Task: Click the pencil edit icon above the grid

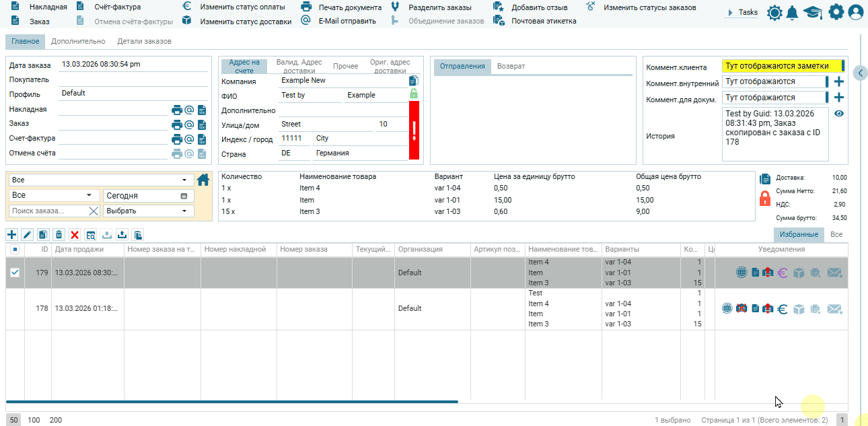Action: (x=28, y=235)
